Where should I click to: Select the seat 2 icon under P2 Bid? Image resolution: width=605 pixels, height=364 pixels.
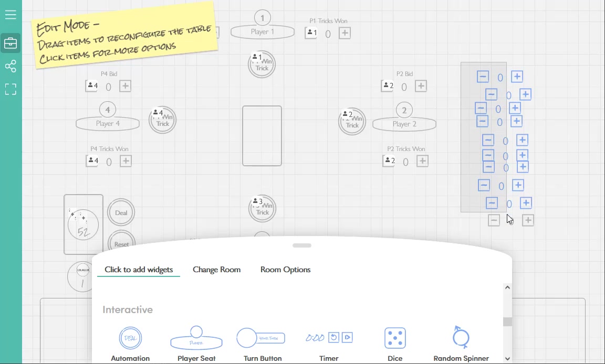pyautogui.click(x=387, y=86)
